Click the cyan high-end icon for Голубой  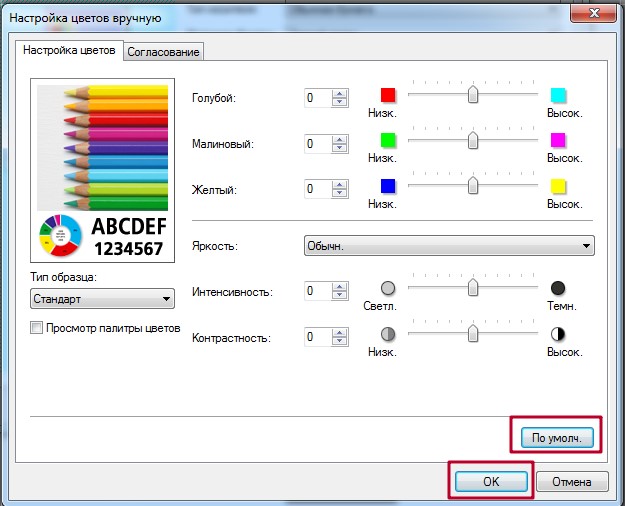(x=559, y=95)
